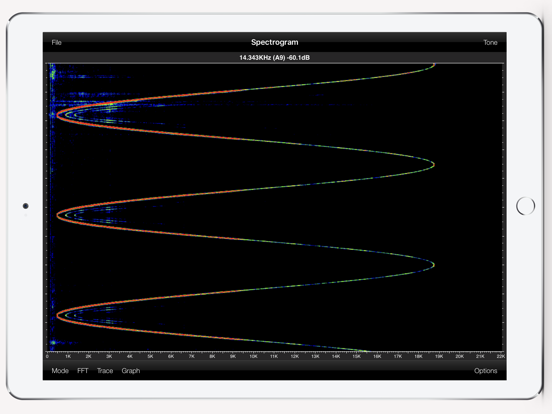Open the Tone generator
552x414 pixels.
pos(490,43)
